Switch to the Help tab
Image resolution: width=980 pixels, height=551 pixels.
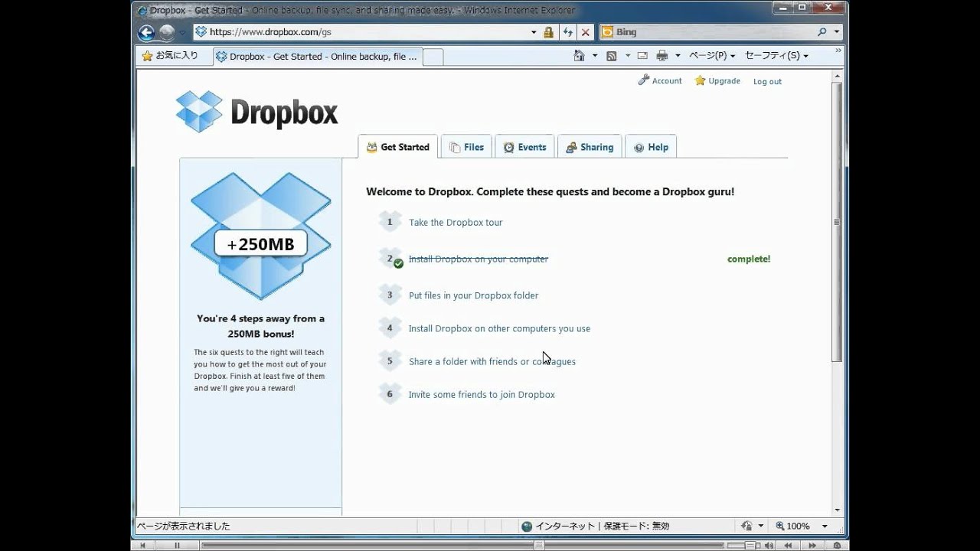651,147
